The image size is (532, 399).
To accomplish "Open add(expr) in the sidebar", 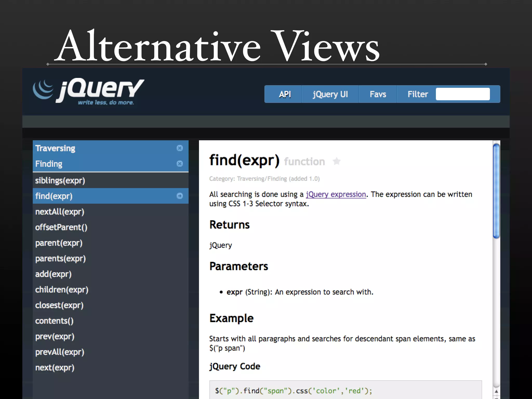I will 110,274.
